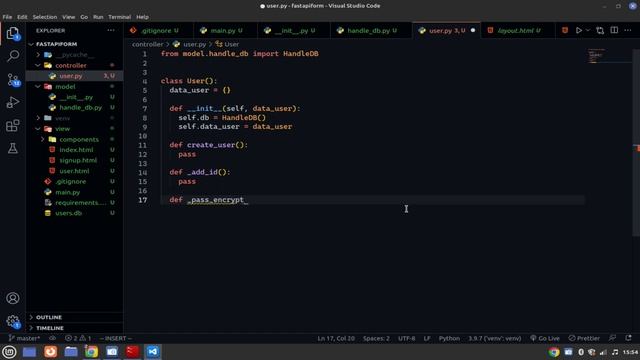
Task: Open the Extensions view icon
Action: (x=13, y=125)
